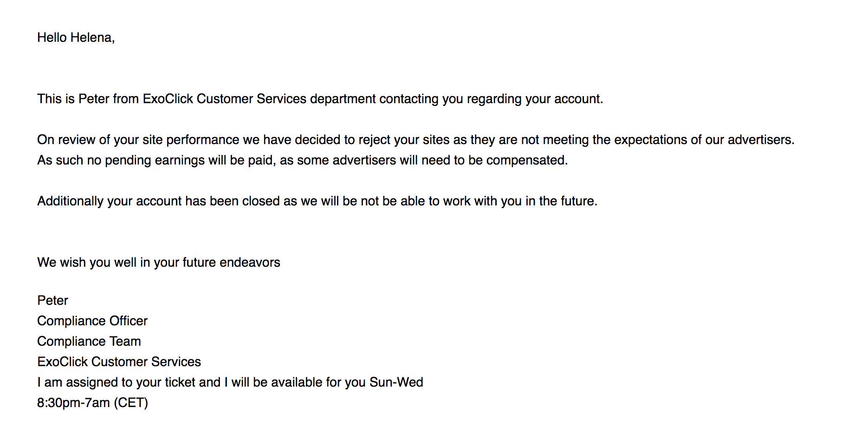
Task: Click the sentence introducing Peter from ExoClick
Action: (x=320, y=99)
